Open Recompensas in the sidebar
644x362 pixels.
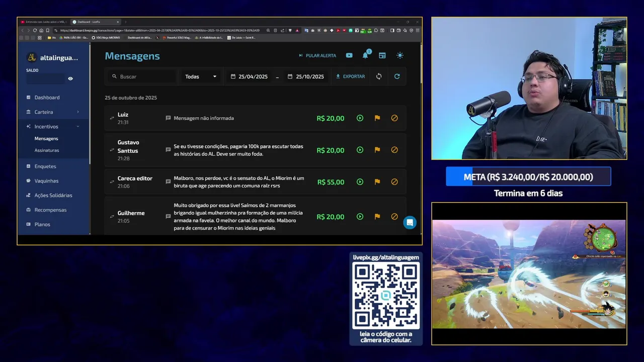coord(53,210)
